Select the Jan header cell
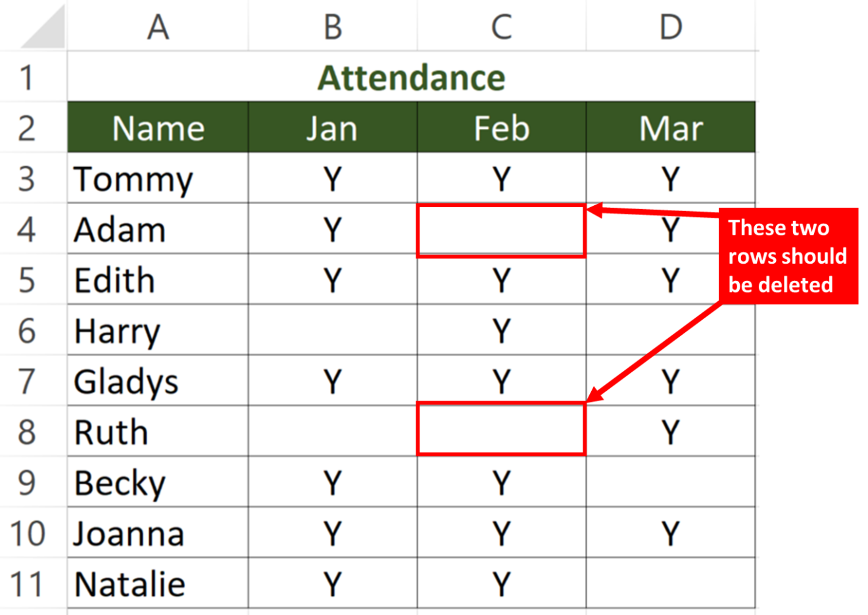Viewport: 868px width, 615px height. click(331, 128)
